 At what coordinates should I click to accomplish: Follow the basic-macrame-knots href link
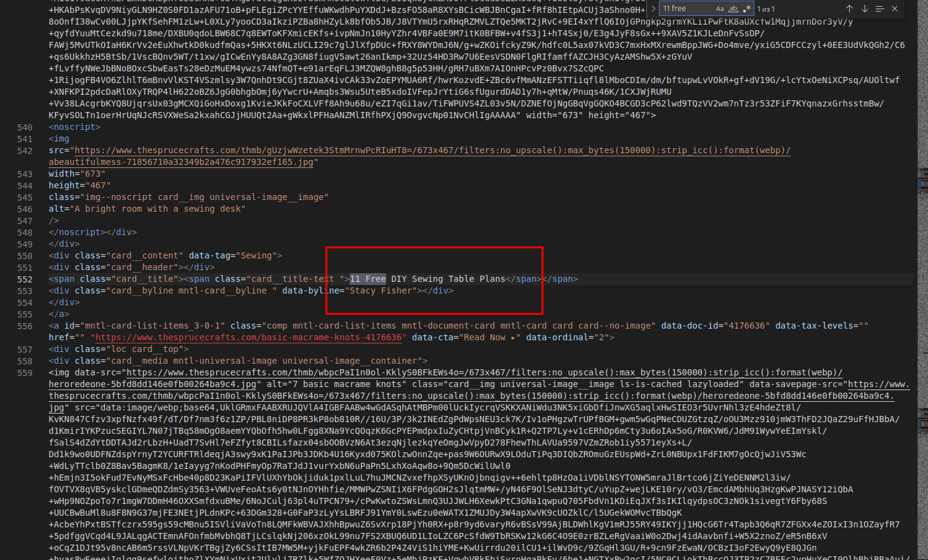click(249, 337)
